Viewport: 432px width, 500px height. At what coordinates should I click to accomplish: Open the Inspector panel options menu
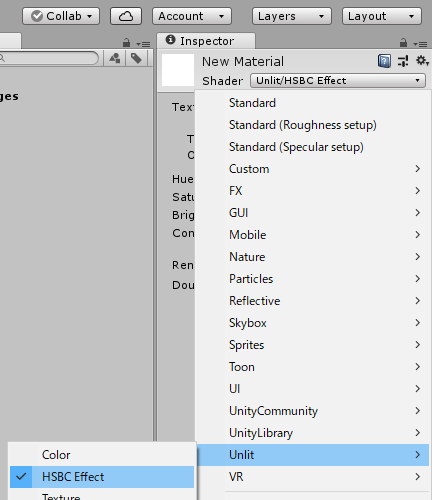pyautogui.click(x=420, y=44)
